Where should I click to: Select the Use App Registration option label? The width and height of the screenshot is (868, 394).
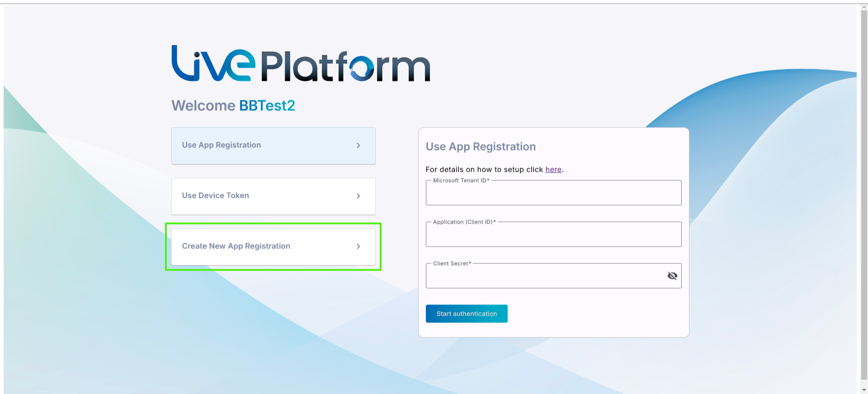[x=221, y=145]
